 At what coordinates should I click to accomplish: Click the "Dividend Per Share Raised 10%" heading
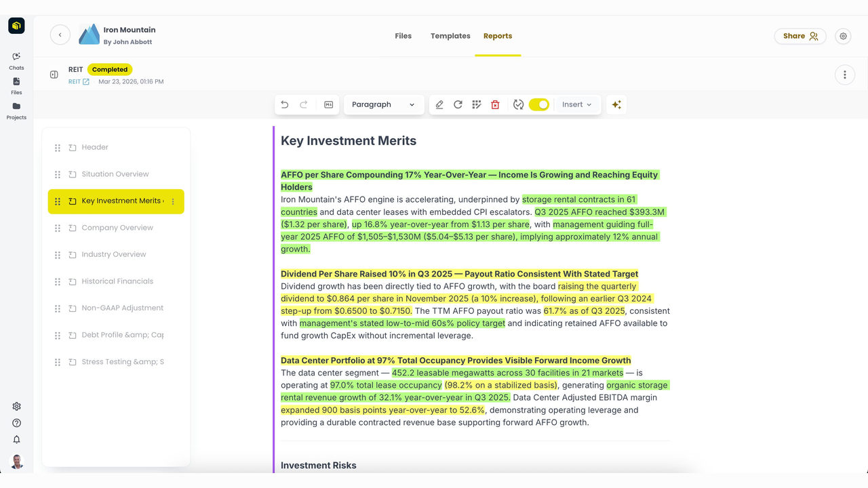coord(459,274)
